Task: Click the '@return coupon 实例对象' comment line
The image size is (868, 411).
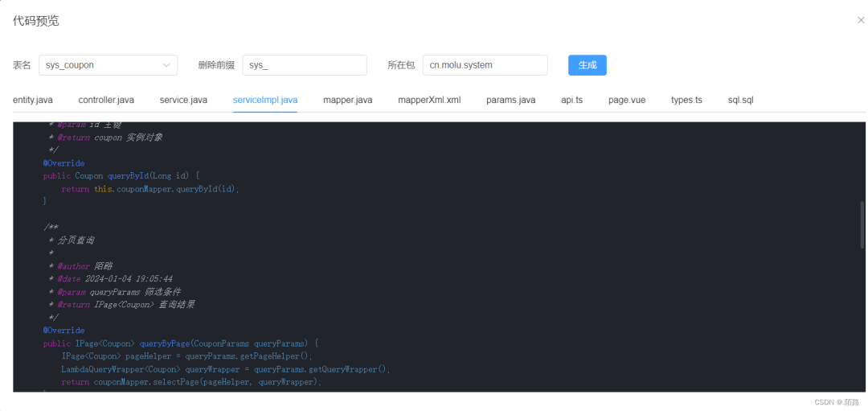Action: click(105, 138)
